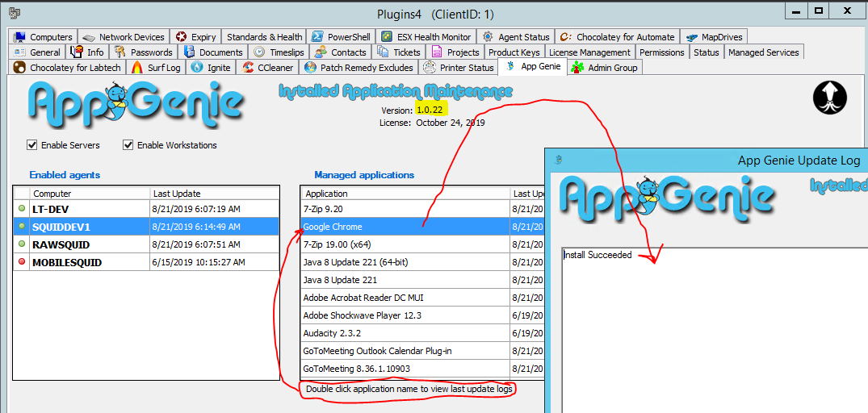Toggle the Enable Workstations checkbox
The height and width of the screenshot is (413, 868).
pyautogui.click(x=128, y=145)
